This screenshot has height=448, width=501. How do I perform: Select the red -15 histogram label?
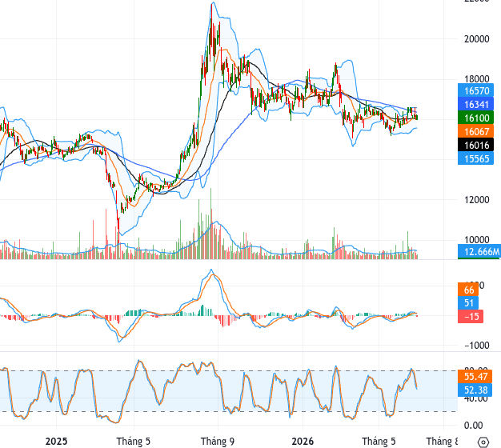(471, 317)
